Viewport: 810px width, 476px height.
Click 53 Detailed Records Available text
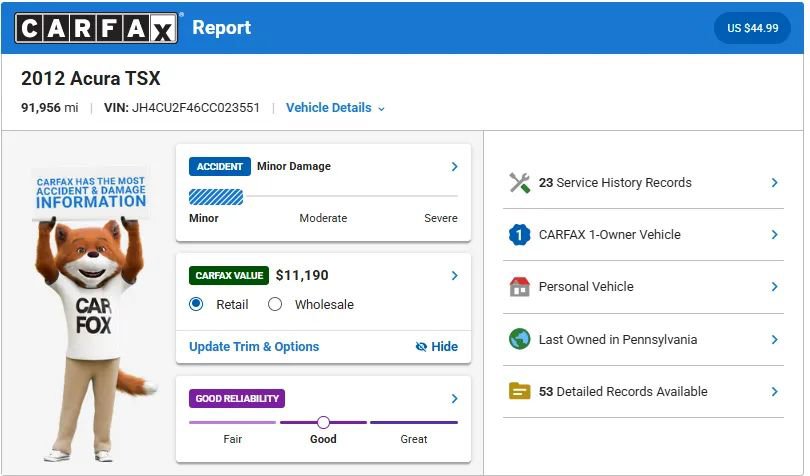point(623,392)
